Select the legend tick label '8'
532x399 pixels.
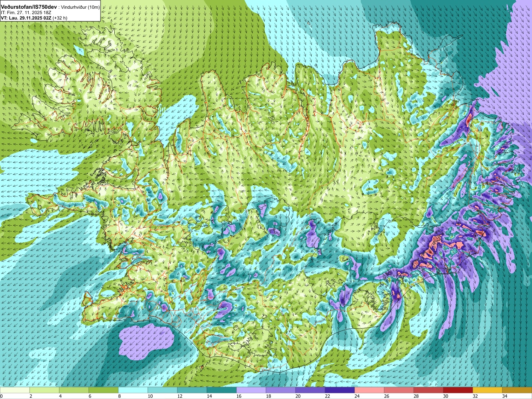click(x=119, y=396)
